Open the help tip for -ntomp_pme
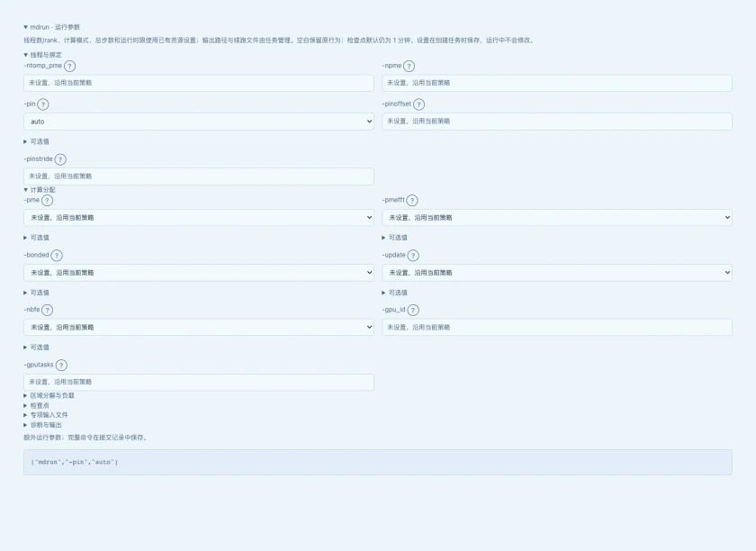 70,66
